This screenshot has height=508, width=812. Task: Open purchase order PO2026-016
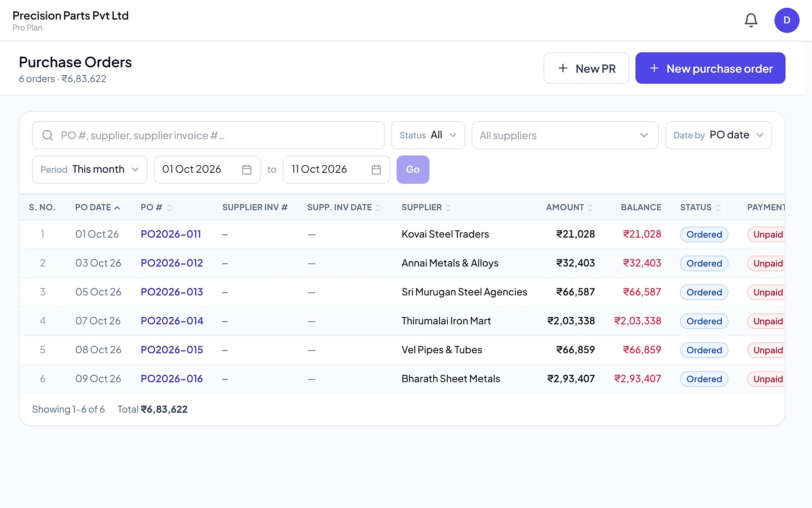coord(171,379)
